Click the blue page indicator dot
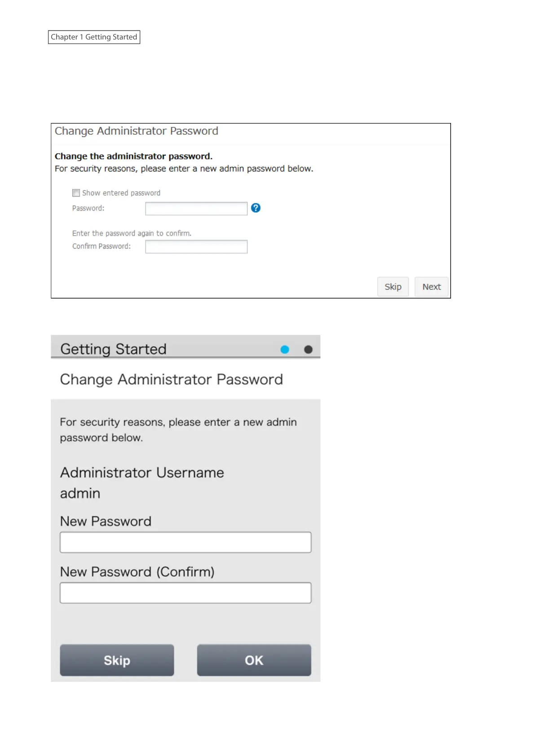Viewport: 535px width, 756px height. [285, 350]
